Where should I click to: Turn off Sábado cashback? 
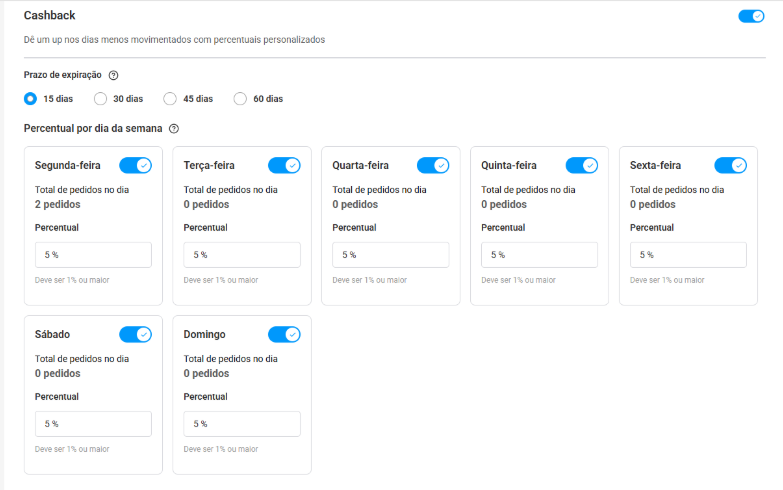tap(135, 335)
